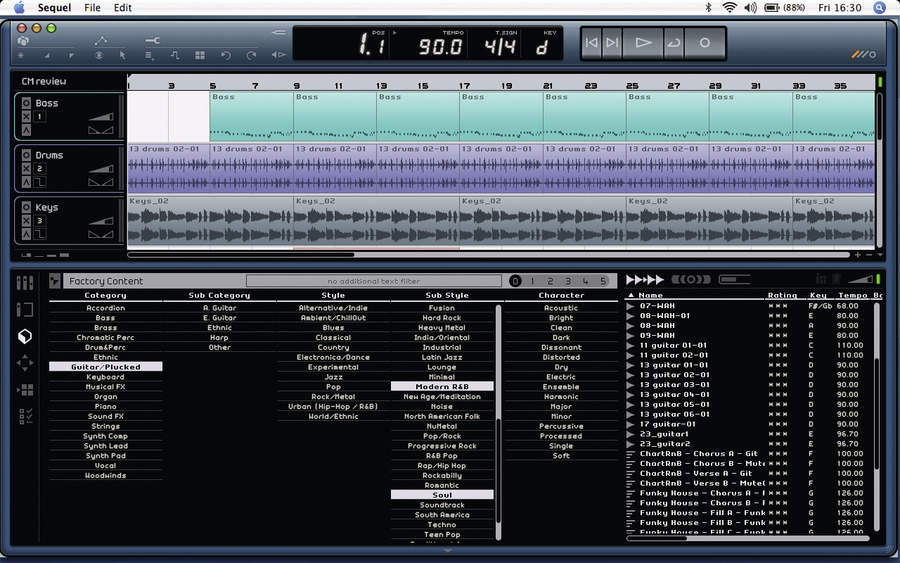Preview the 07-WAH loop via its arrow
The height and width of the screenshot is (563, 900).
point(631,306)
